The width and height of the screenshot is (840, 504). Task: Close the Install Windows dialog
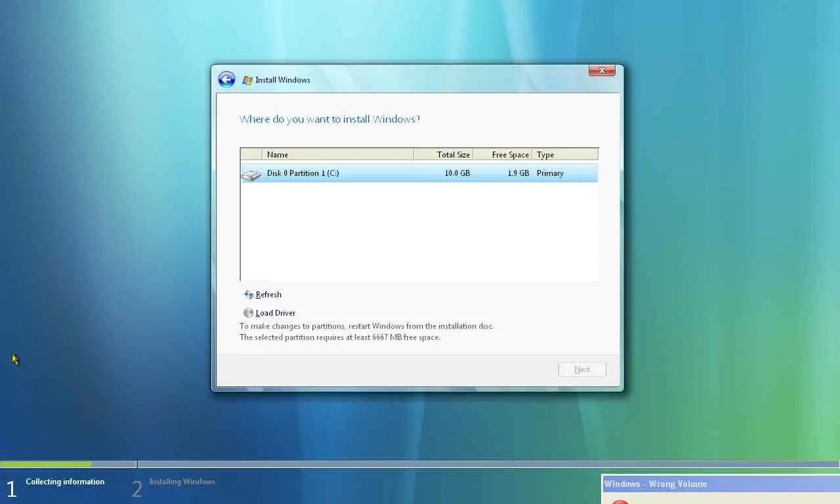click(602, 70)
